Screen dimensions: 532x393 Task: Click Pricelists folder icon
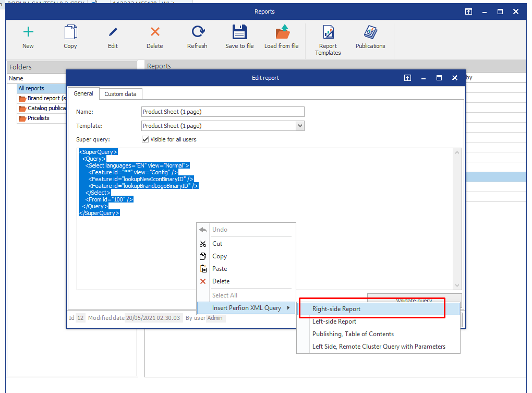click(x=22, y=118)
